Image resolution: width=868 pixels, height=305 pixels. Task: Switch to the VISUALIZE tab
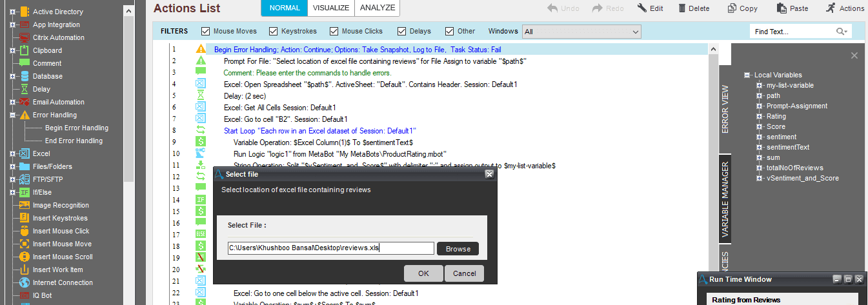pos(331,8)
